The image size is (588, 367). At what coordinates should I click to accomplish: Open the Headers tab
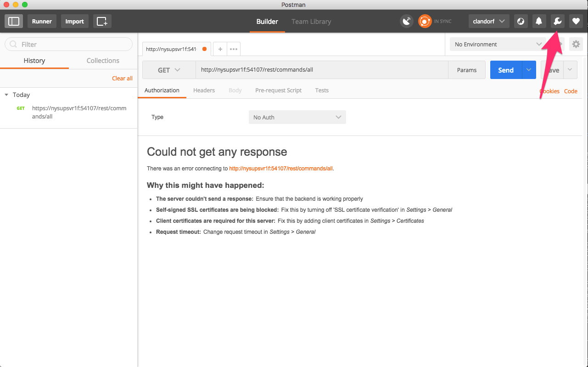[x=204, y=90]
